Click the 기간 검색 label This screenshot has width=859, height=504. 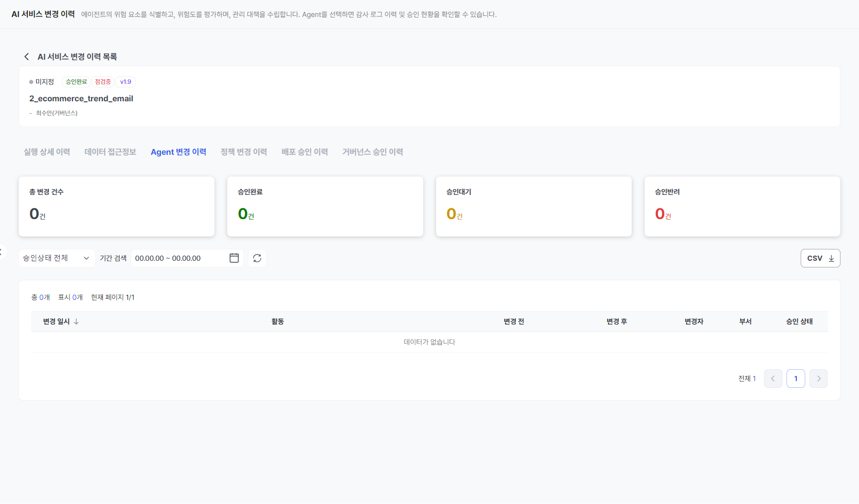[x=113, y=258]
